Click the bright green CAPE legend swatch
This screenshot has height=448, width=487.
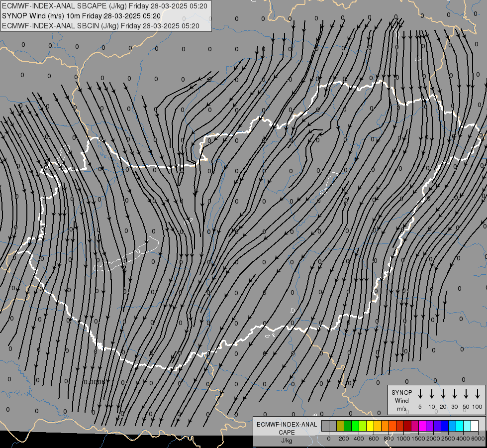(x=355, y=426)
